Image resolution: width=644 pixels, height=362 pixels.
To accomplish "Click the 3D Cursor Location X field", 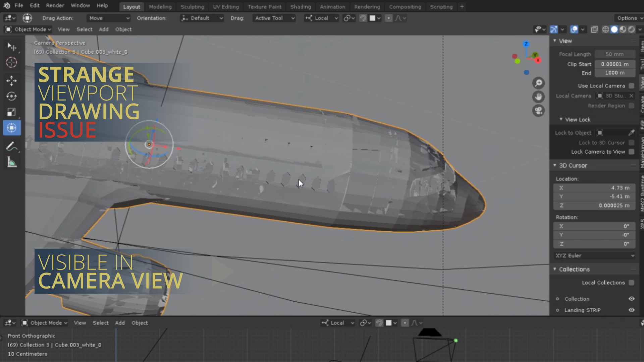I will point(594,188).
